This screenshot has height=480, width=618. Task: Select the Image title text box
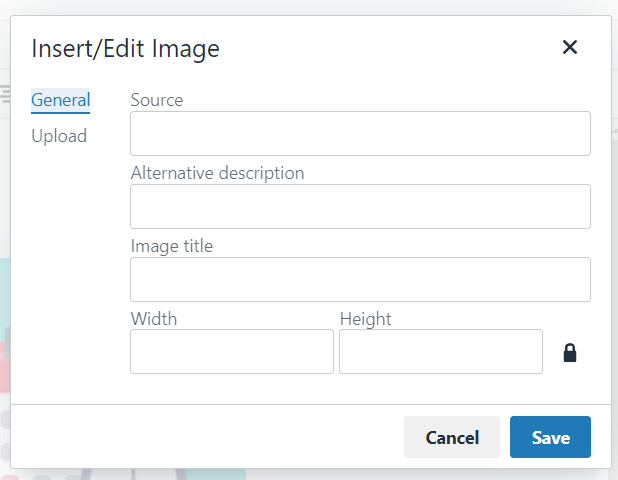pyautogui.click(x=360, y=279)
